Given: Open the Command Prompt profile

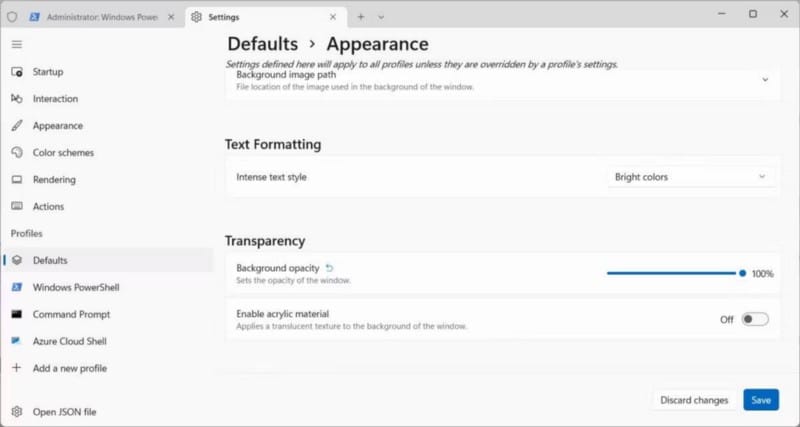Looking at the screenshot, I should (70, 315).
